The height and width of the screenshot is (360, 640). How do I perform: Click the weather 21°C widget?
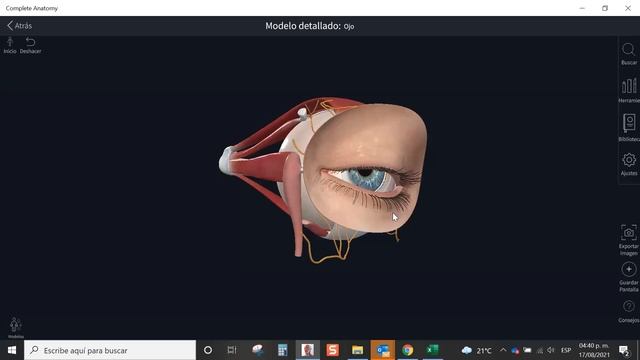tap(476, 350)
